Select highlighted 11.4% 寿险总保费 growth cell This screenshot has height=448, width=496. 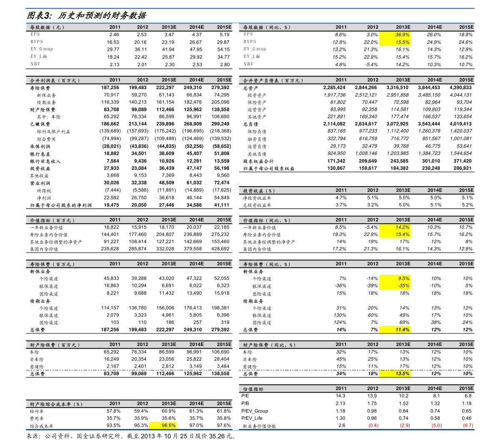(395, 330)
